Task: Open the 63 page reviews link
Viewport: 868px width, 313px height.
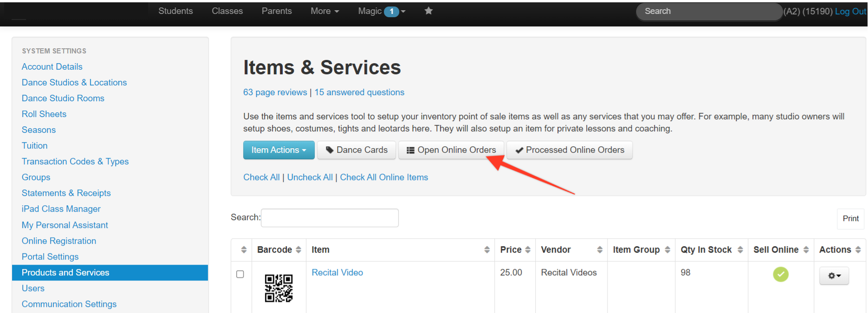Action: point(275,92)
